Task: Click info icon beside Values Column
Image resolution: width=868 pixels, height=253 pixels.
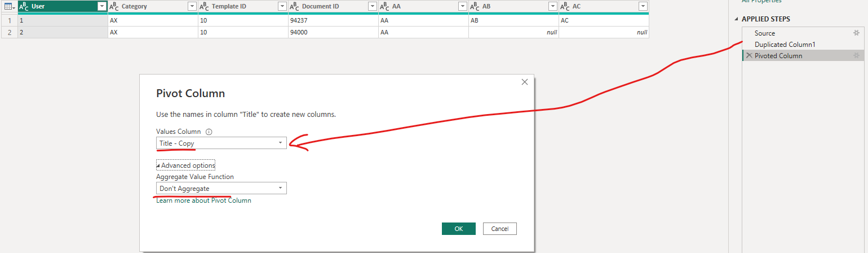Action: pyautogui.click(x=209, y=132)
